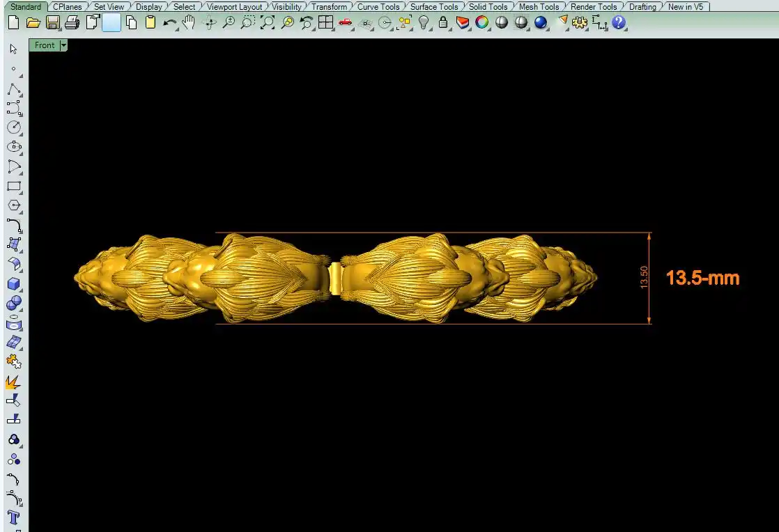
Task: Click the Front viewport title label
Action: 45,45
